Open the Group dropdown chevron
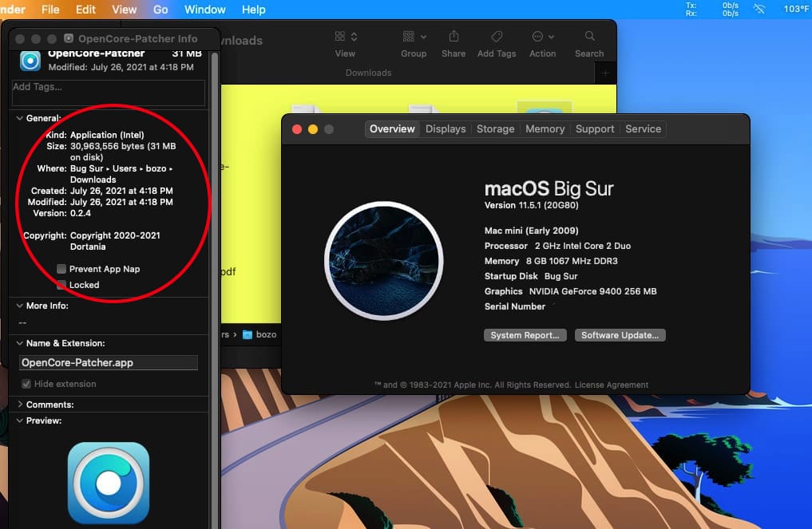The width and height of the screenshot is (812, 529). pyautogui.click(x=424, y=37)
